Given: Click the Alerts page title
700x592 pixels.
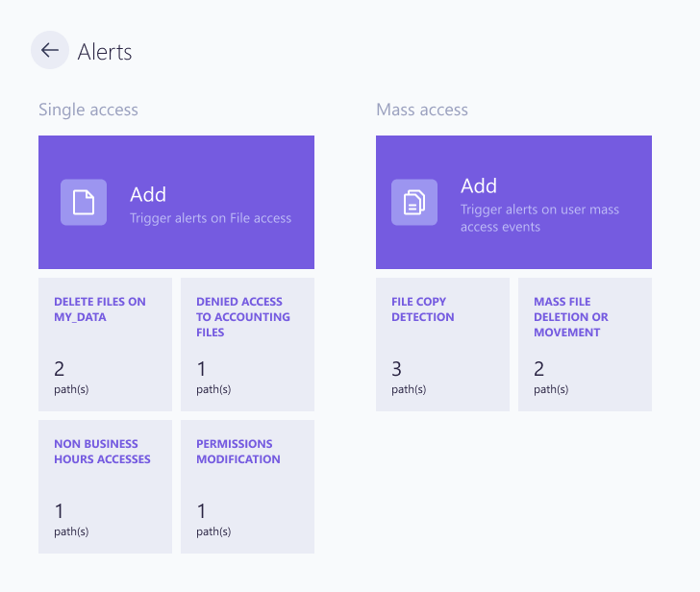Looking at the screenshot, I should pos(105,52).
